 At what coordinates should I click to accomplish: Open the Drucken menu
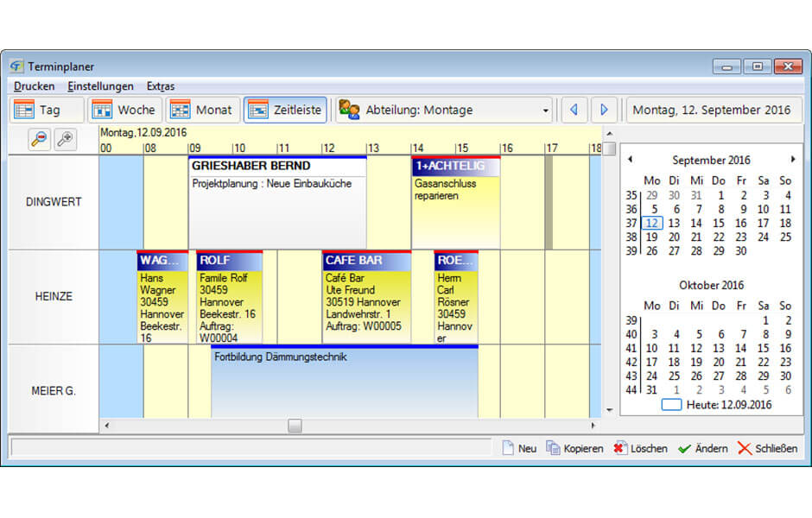[x=34, y=86]
